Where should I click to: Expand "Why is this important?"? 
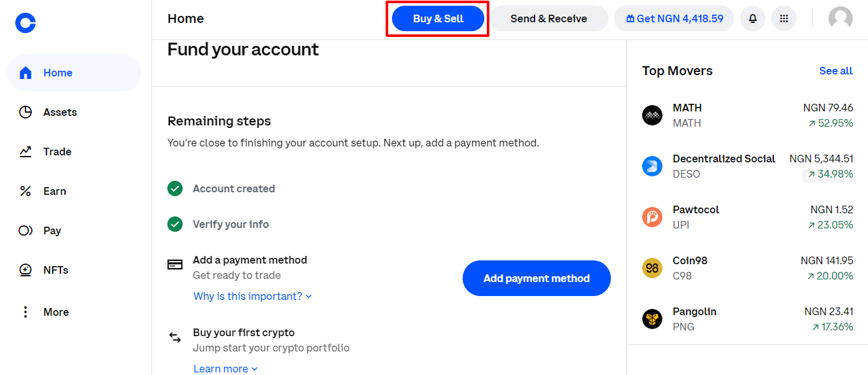(252, 296)
